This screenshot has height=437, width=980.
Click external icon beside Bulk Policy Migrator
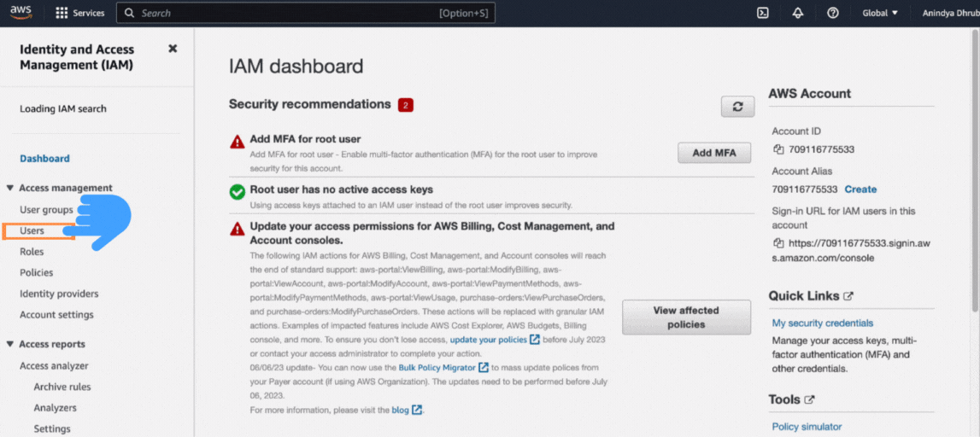484,368
